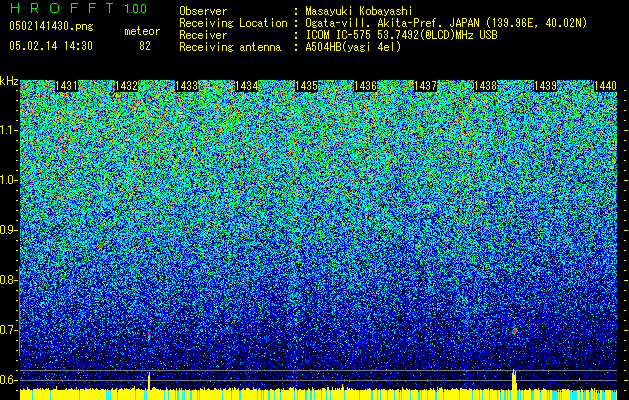Viewport: 629px width, 400px height.
Task: Click the 1439 time marker
Action: pos(546,86)
